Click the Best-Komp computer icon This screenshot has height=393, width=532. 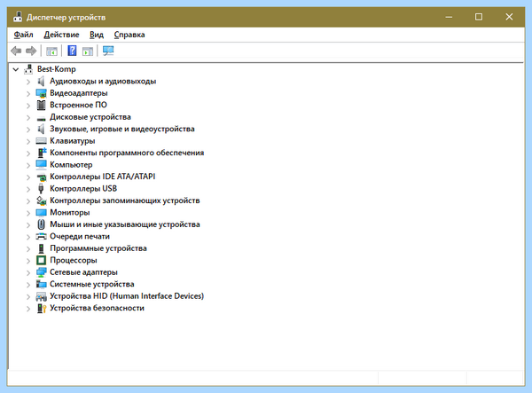[x=28, y=69]
